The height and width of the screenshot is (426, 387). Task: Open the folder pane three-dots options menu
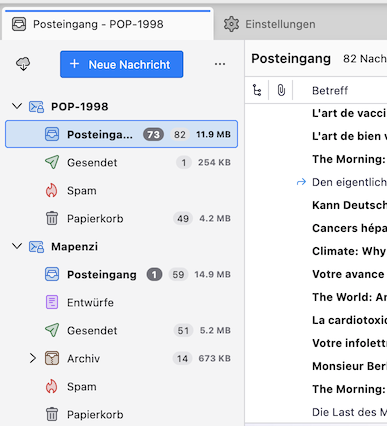(x=220, y=64)
